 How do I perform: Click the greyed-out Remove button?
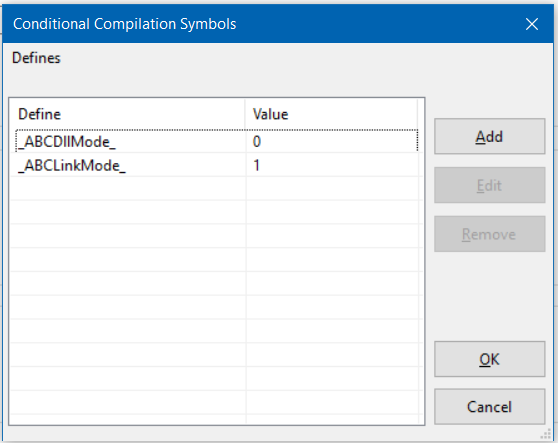coord(489,234)
